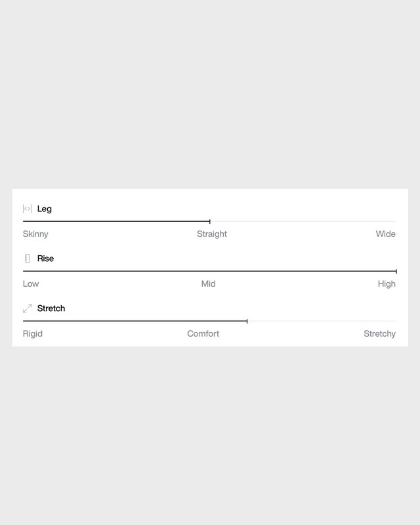The image size is (420, 525).
Task: Click the unfilled gray part of Leg slider
Action: pos(302,222)
